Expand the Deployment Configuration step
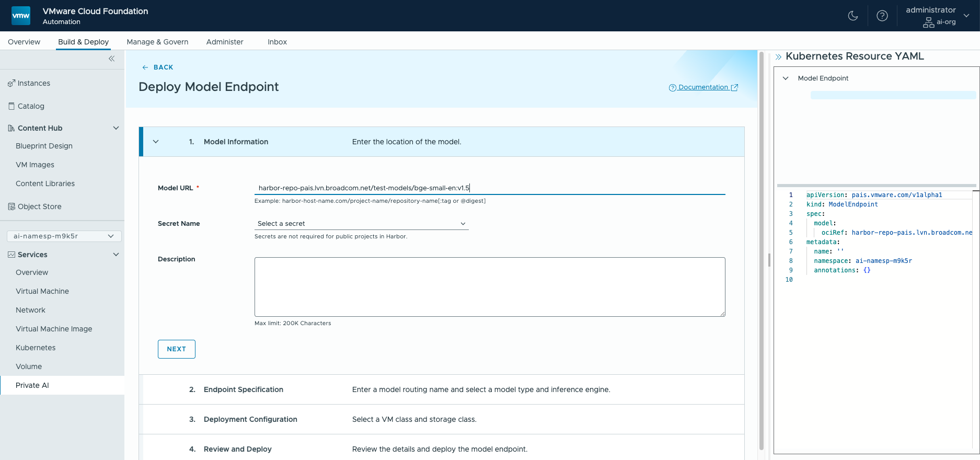This screenshot has width=980, height=460. pos(442,419)
